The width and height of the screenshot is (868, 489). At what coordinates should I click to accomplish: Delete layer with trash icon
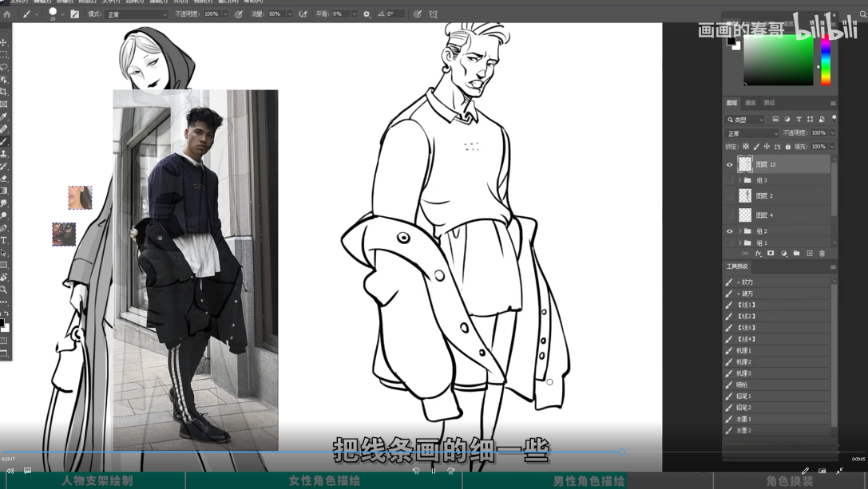pos(822,254)
